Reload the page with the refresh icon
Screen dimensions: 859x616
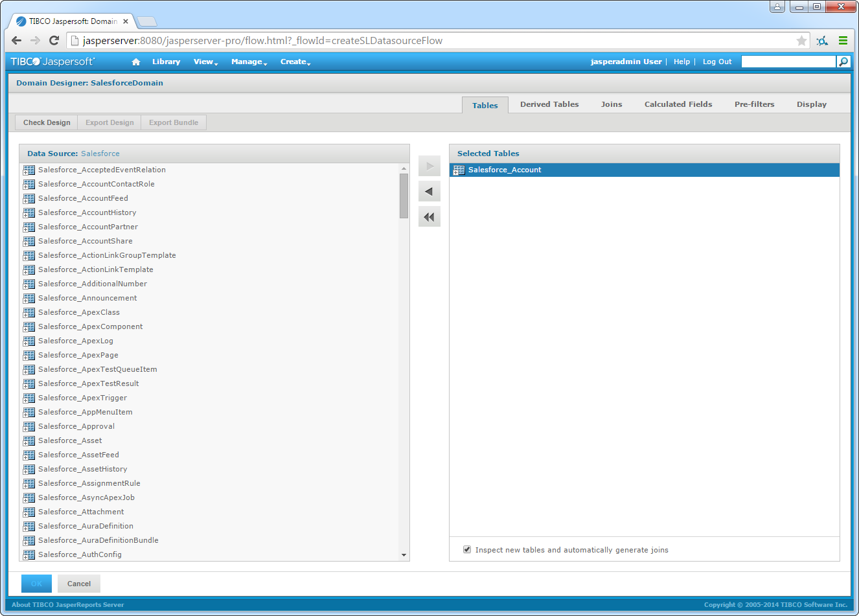[54, 41]
